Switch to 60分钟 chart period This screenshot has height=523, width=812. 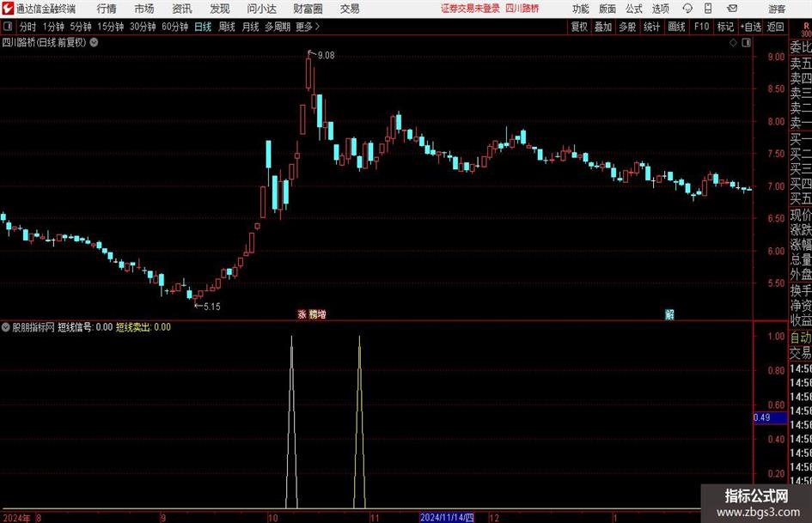coord(175,27)
